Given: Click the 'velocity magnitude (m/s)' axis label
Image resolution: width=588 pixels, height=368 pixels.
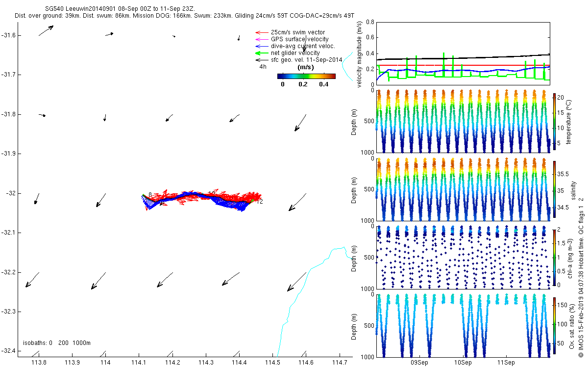Looking at the screenshot, I should (360, 53).
